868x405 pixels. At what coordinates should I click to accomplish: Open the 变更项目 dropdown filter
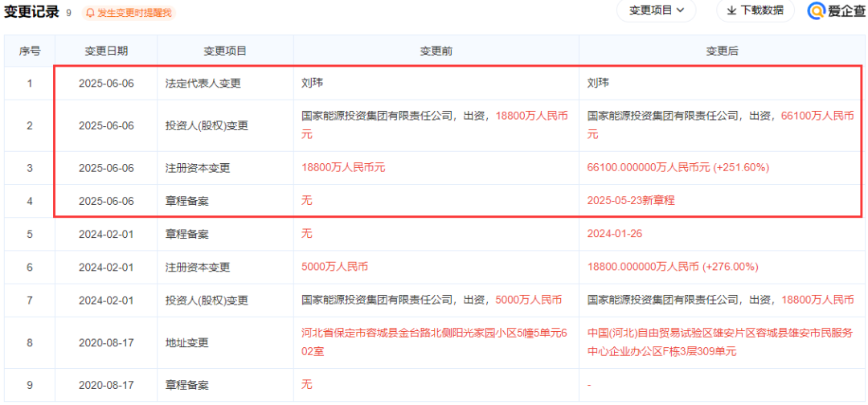(657, 10)
